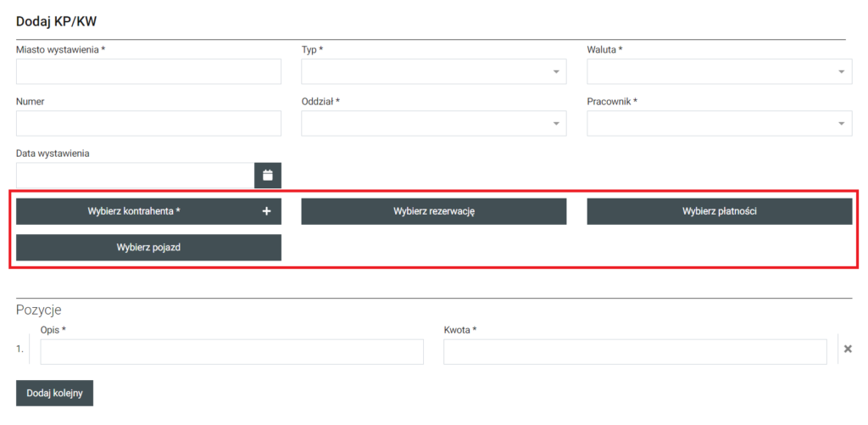
Task: Focus the Kwota amount field
Action: (635, 352)
